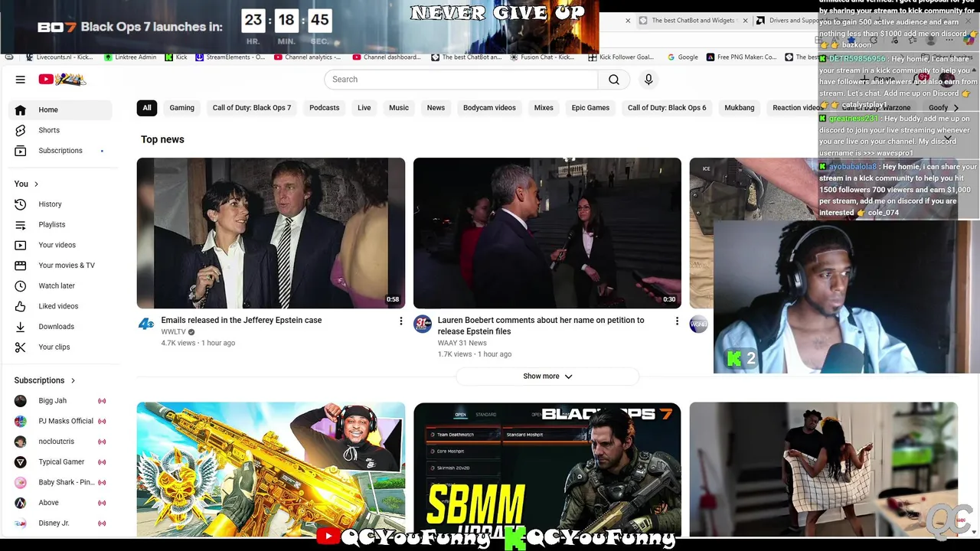
Task: Select the Epic Games chip
Action: tap(590, 108)
